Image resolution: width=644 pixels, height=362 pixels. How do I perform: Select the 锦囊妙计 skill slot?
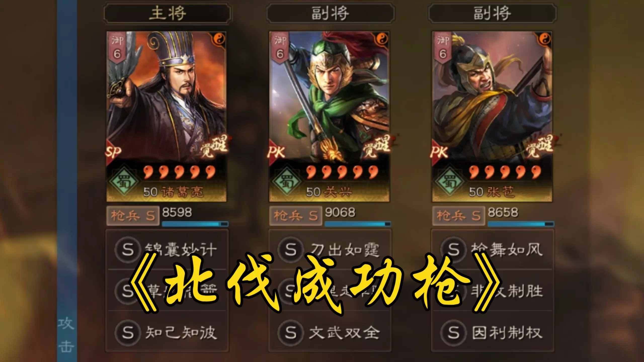[167, 250]
